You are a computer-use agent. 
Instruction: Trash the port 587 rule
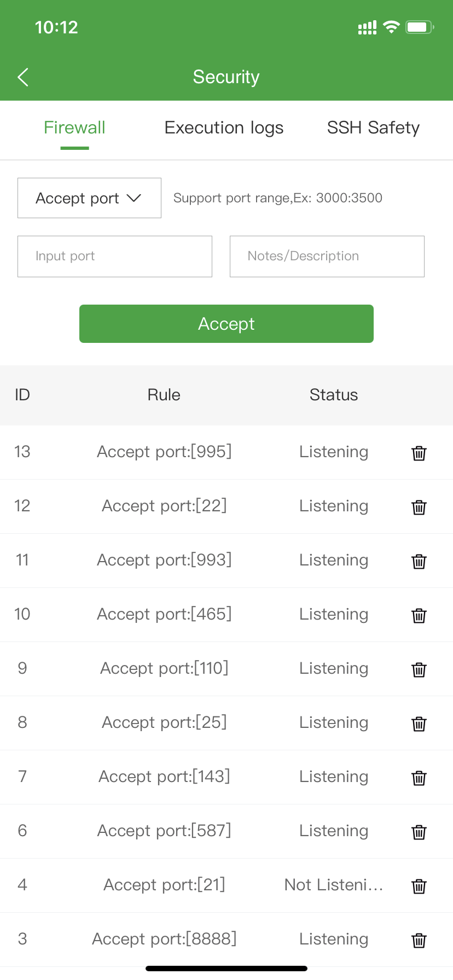tap(419, 832)
